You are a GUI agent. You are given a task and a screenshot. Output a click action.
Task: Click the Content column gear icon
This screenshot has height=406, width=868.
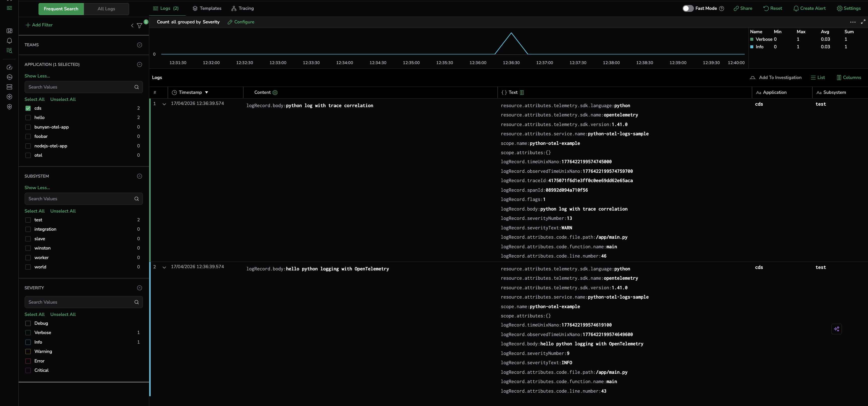tap(275, 93)
